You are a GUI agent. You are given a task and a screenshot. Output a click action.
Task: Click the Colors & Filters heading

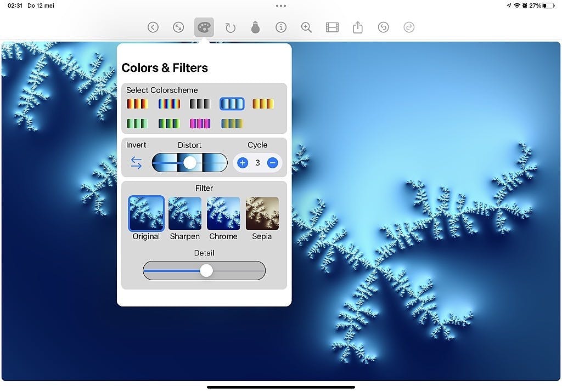click(165, 67)
